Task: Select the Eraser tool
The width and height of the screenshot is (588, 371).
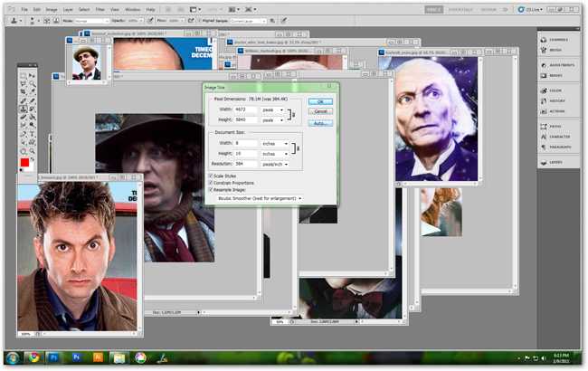Action: (24, 117)
